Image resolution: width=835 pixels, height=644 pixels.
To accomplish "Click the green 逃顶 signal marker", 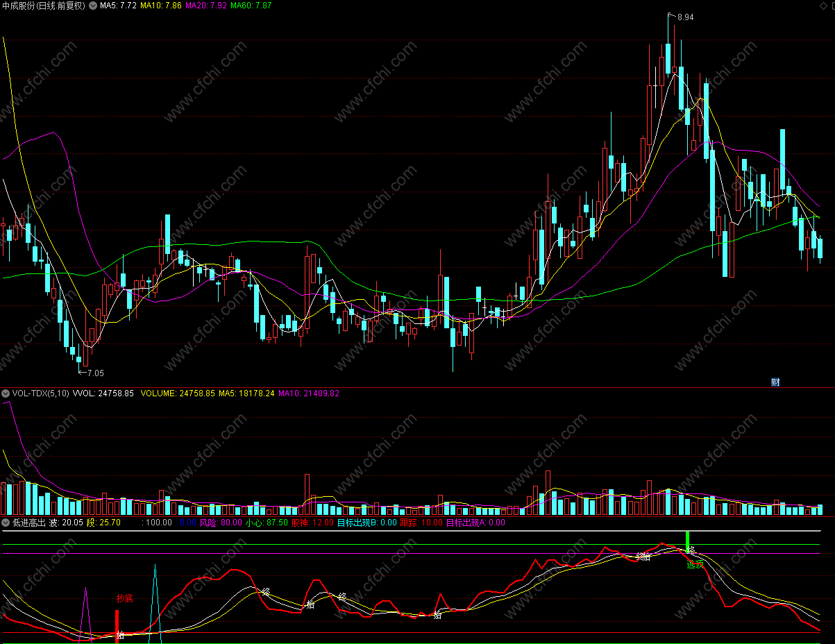I will pos(695,564).
